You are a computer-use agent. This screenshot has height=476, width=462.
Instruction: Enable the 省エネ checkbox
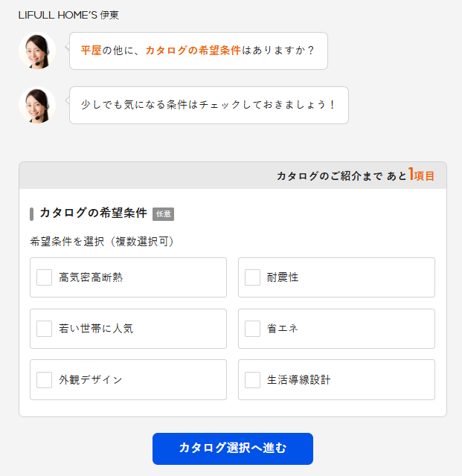(252, 329)
